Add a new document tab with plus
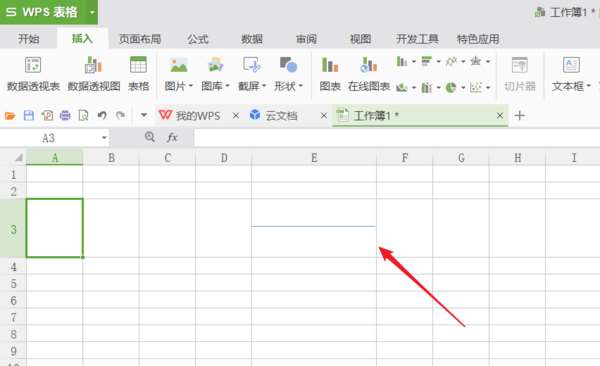600x366 pixels. click(519, 115)
